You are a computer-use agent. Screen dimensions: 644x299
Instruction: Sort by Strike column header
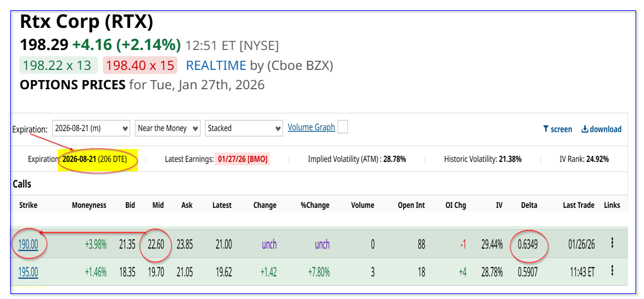pyautogui.click(x=28, y=205)
